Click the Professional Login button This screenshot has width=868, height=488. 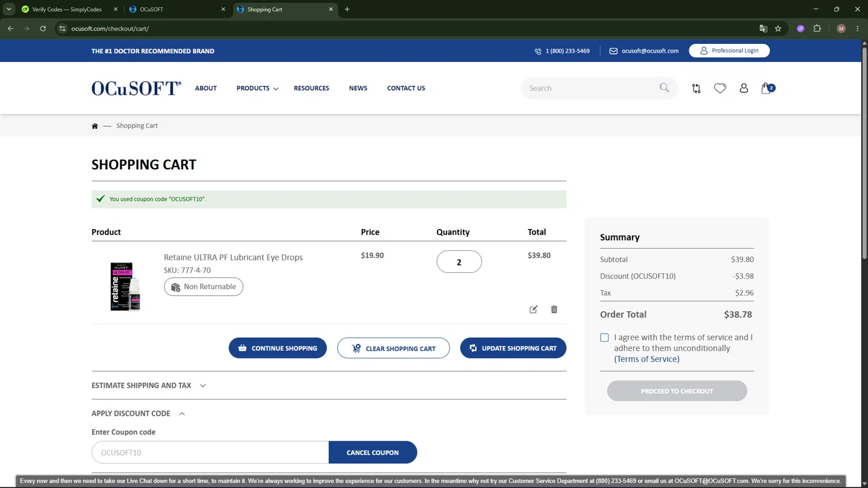729,51
